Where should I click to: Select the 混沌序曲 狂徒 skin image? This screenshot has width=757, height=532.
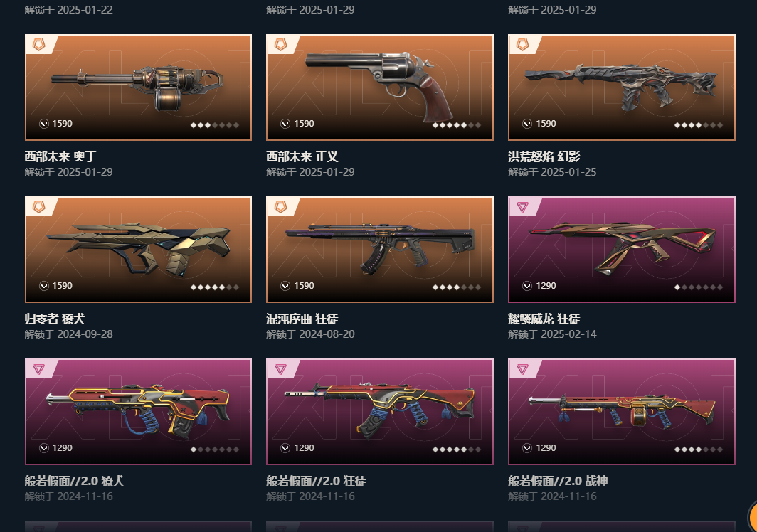tap(380, 250)
